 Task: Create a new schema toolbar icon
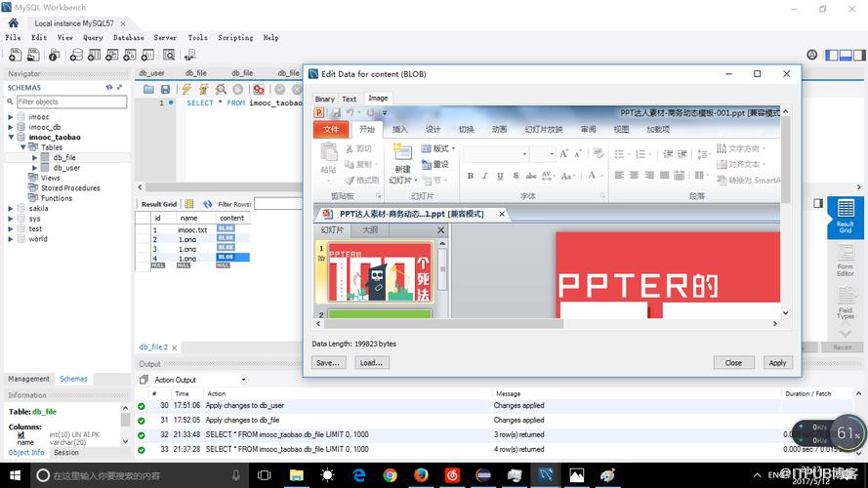[x=76, y=55]
